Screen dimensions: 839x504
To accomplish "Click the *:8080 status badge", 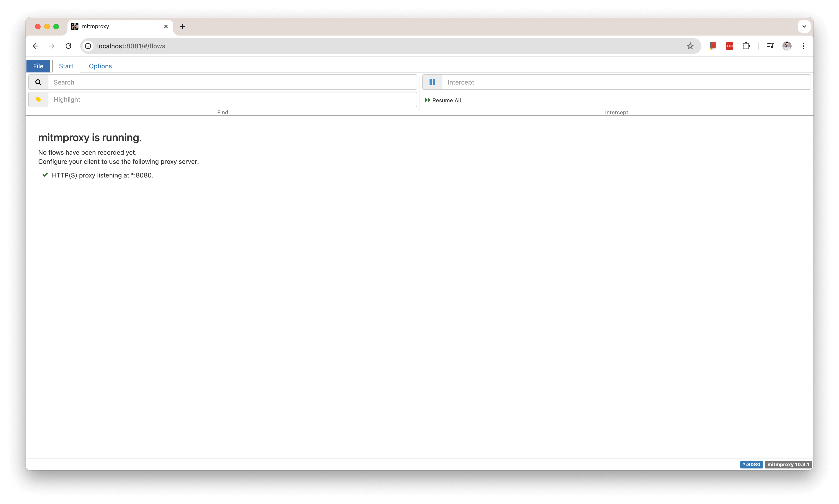I will tap(751, 464).
